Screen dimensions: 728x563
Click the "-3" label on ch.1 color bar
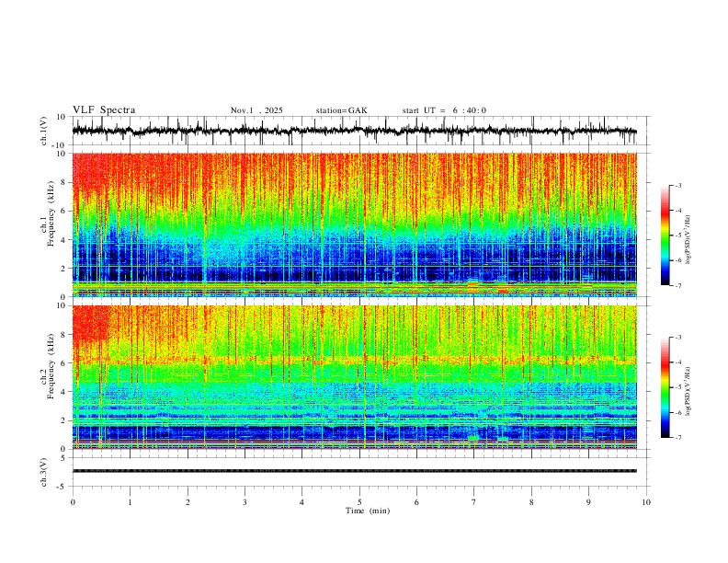[678, 185]
